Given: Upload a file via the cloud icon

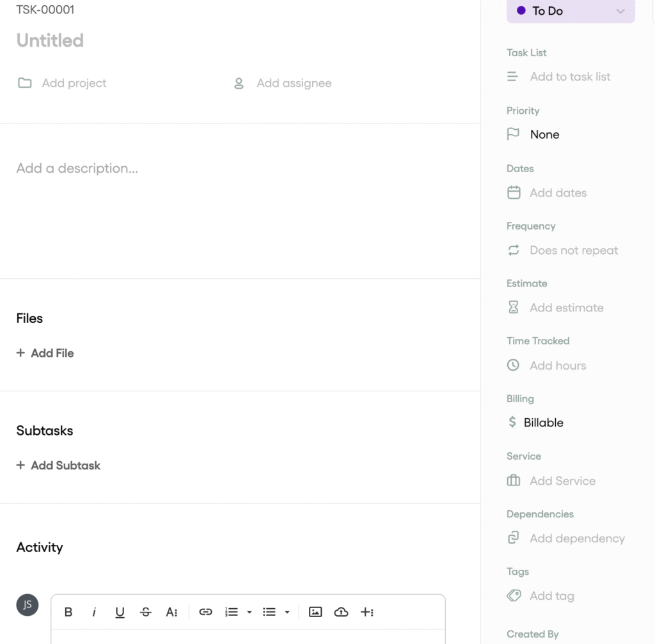Looking at the screenshot, I should pyautogui.click(x=342, y=612).
